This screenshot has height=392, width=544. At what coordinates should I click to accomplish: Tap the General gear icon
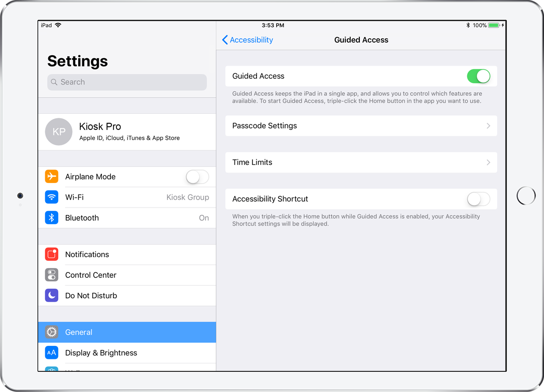(52, 332)
